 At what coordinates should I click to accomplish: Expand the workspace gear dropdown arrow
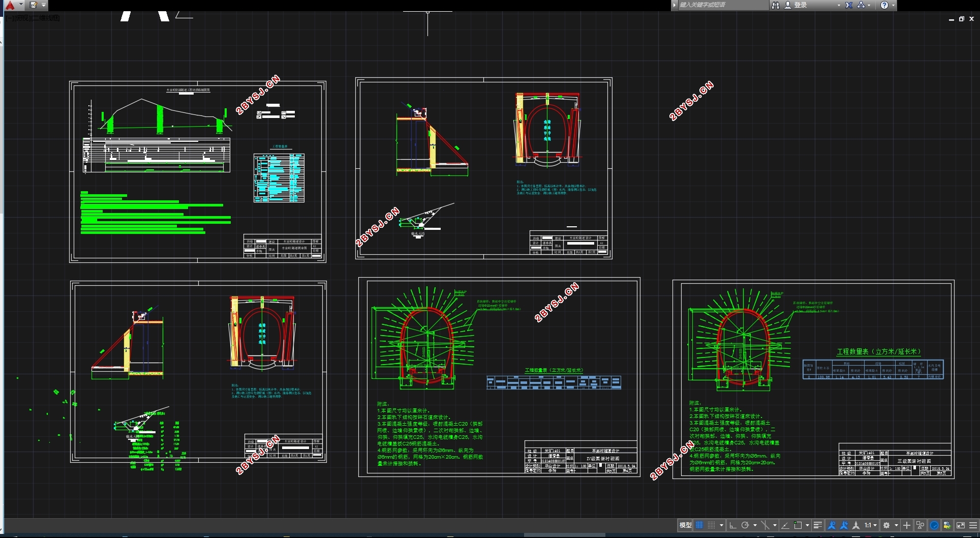tap(896, 525)
